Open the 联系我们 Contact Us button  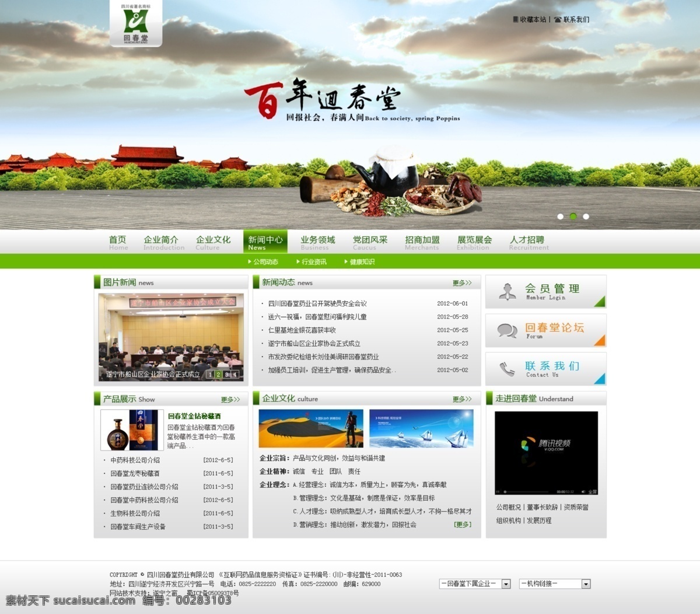click(x=546, y=369)
